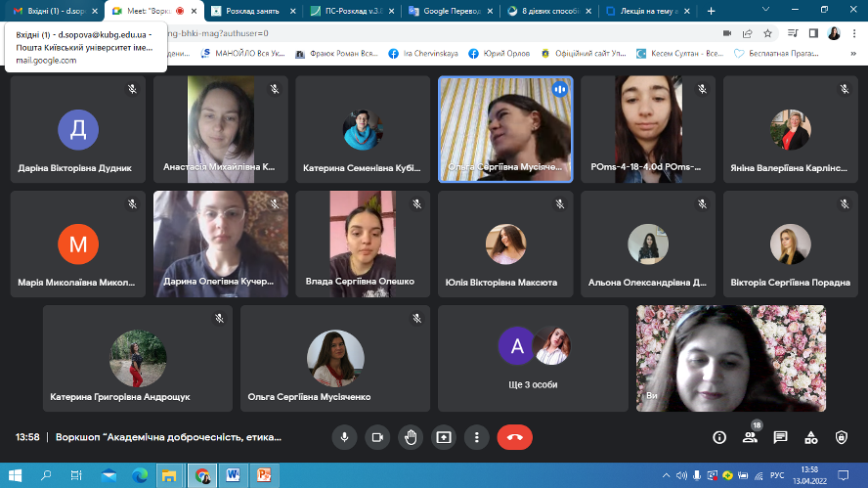This screenshot has width=868, height=488.
Task: Open the notifications action center
Action: 844,475
